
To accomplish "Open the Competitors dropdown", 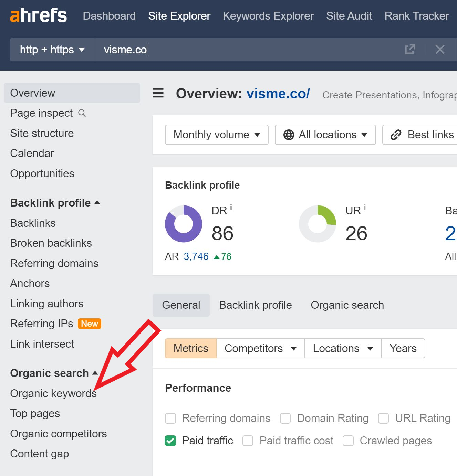I will click(x=261, y=348).
